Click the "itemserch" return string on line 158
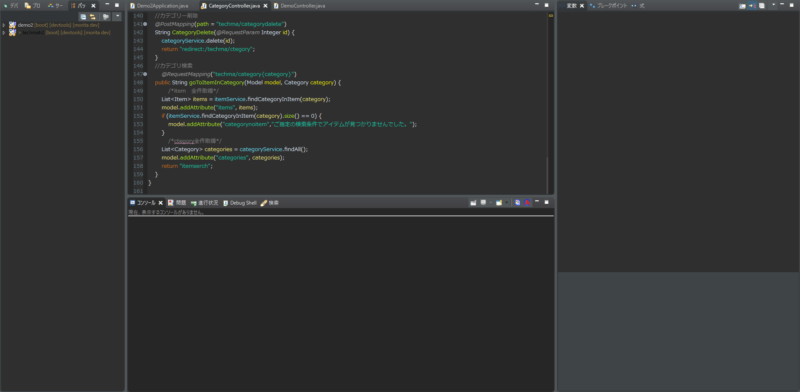 coord(195,166)
